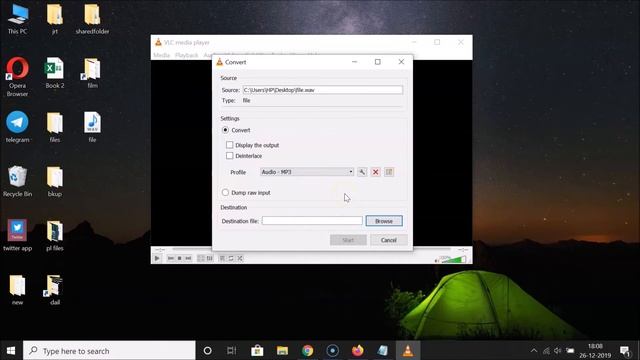
Task: Click the Cancel button in Convert dialog
Action: point(389,240)
